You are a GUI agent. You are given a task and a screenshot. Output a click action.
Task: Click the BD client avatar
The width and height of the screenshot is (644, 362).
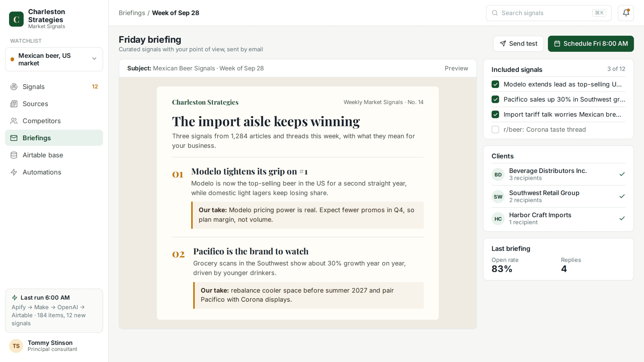click(498, 175)
